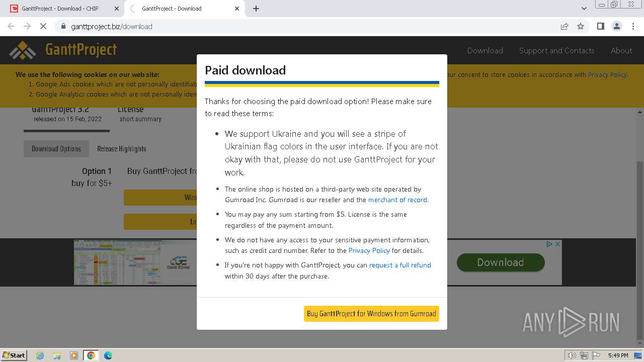
Task: Launch Microsoft Edge from taskbar
Action: coord(108,355)
